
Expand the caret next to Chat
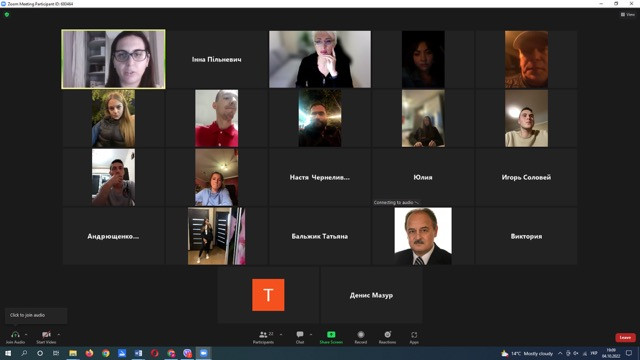point(311,335)
